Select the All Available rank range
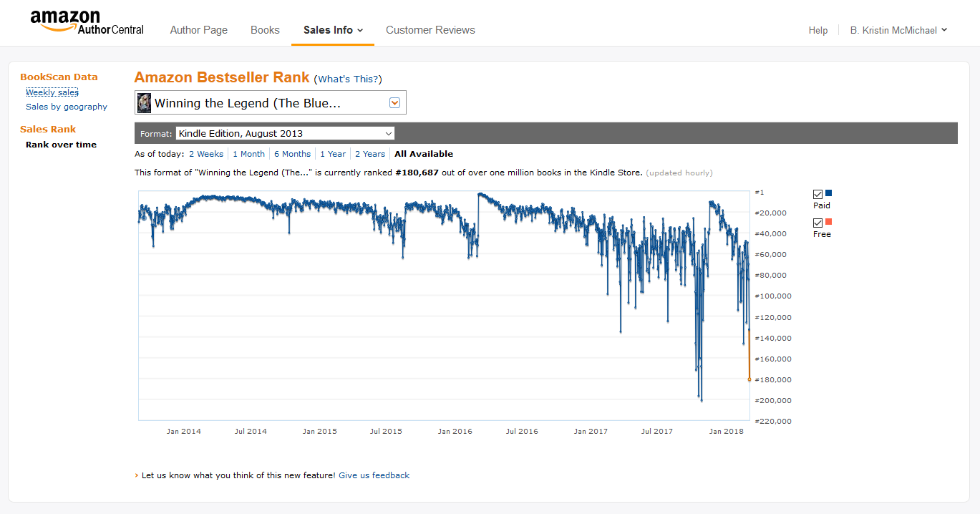The height and width of the screenshot is (514, 980). tap(424, 154)
